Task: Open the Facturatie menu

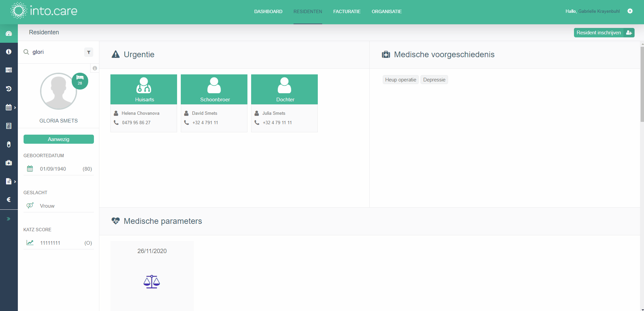Action: (347, 11)
